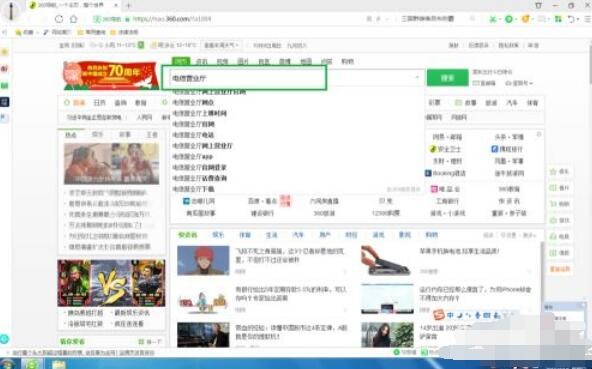
Task: Click the Sogou input method S icon
Action: coord(439,314)
